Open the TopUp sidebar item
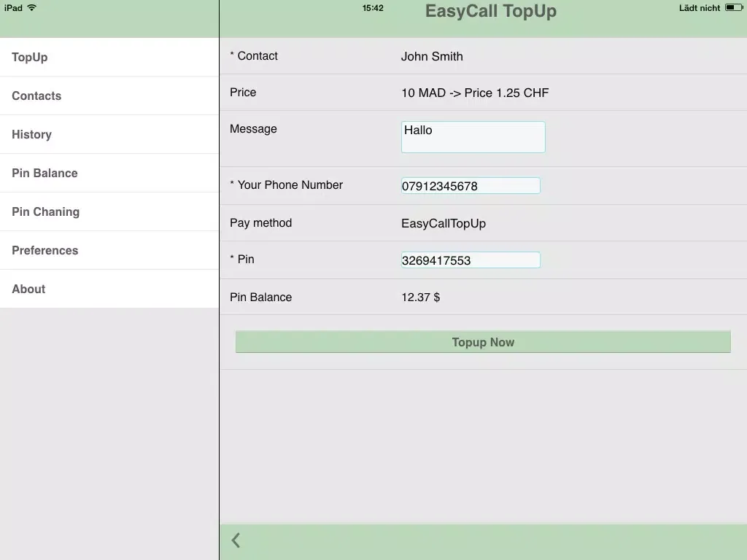The height and width of the screenshot is (560, 747). coord(109,57)
